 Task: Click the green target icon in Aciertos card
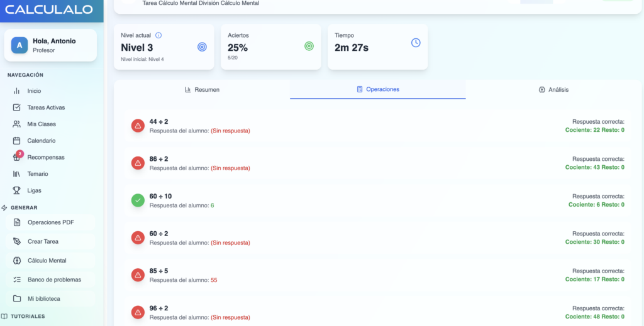tap(309, 46)
